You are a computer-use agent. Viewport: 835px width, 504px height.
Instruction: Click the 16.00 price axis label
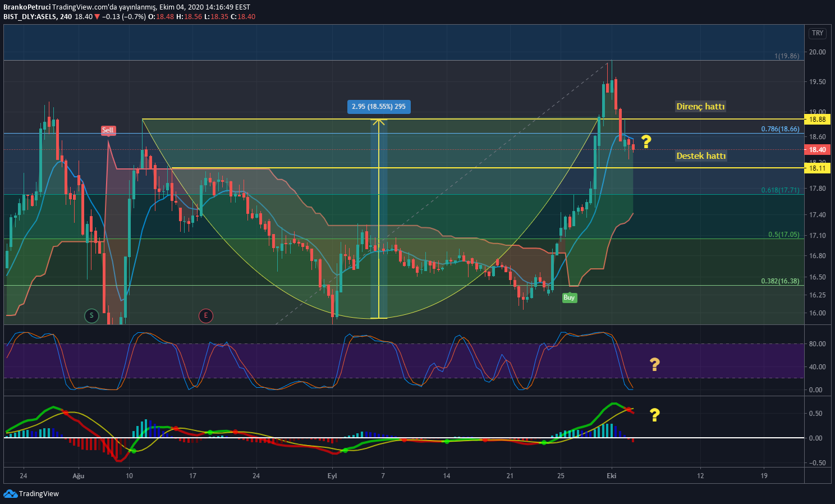[817, 313]
